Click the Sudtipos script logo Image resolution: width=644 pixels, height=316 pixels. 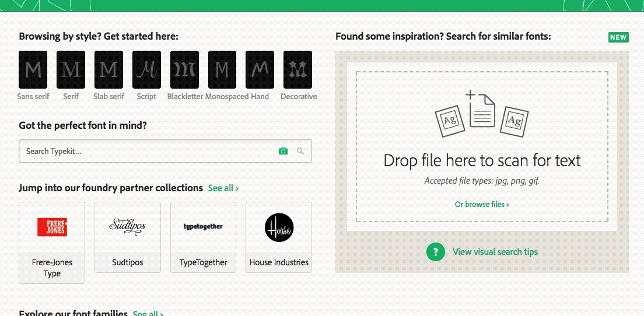coord(127,227)
